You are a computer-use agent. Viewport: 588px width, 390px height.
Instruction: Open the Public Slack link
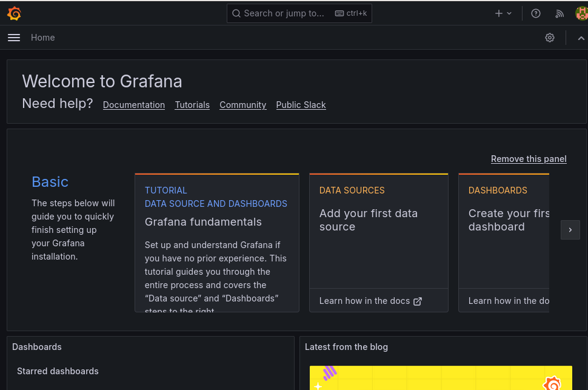point(301,105)
